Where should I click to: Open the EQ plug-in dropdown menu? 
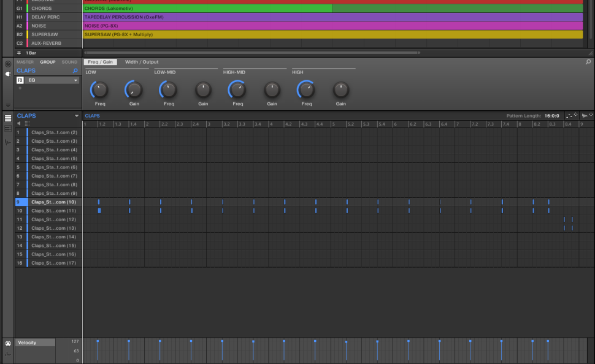pos(76,80)
